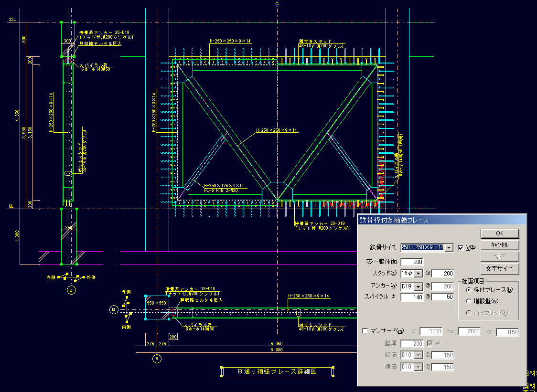Choose the 増設壁 radio option

(x=469, y=301)
